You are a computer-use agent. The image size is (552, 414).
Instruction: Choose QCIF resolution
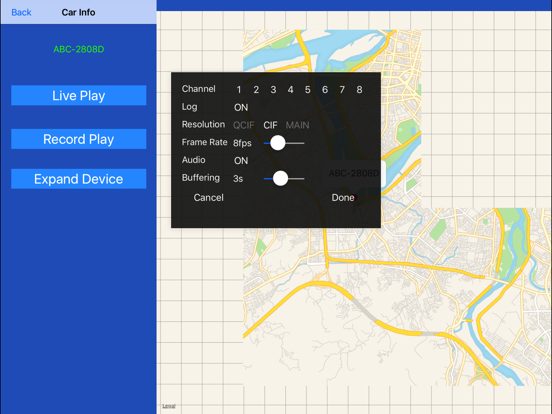(243, 125)
